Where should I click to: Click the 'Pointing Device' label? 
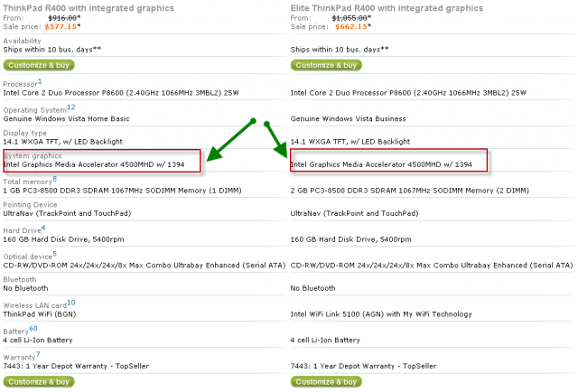(30, 205)
